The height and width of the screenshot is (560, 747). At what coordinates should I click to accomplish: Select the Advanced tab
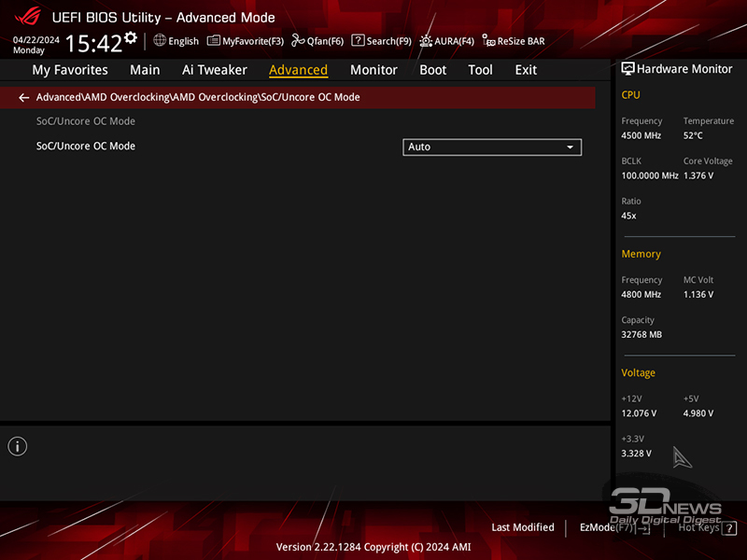tap(298, 70)
